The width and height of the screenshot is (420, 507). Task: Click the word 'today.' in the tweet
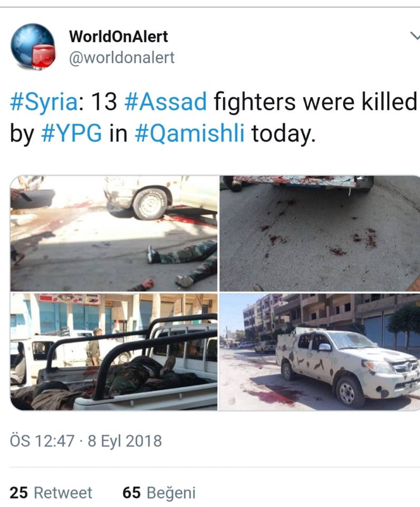tap(283, 134)
